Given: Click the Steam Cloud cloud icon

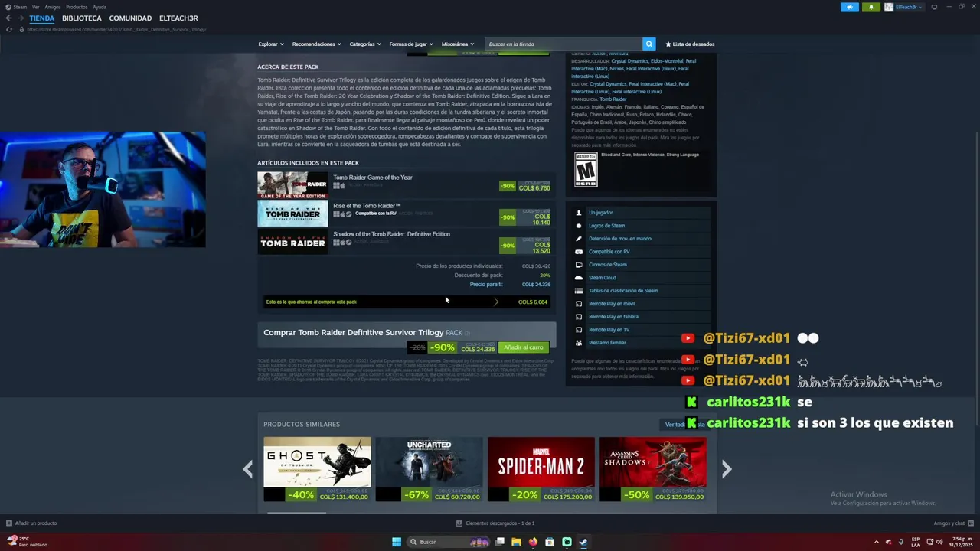Looking at the screenshot, I should tap(579, 278).
